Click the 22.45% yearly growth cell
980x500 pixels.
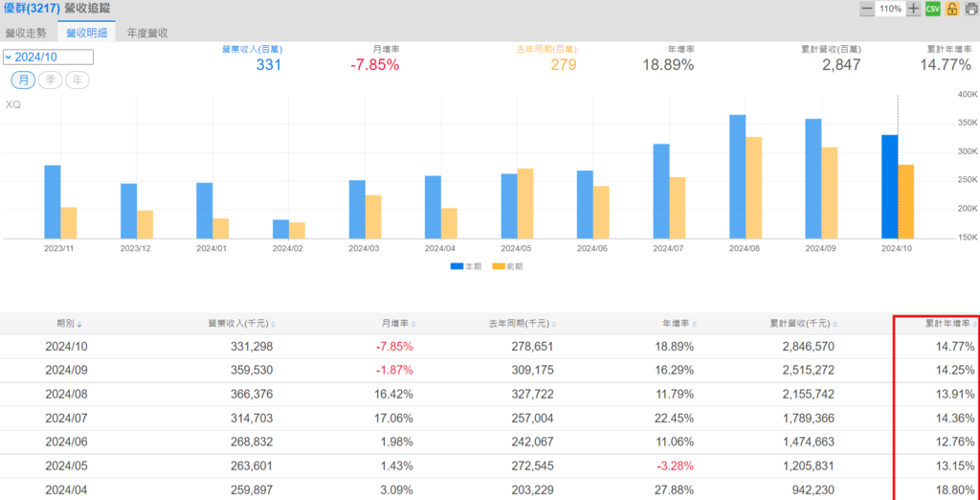[677, 418]
